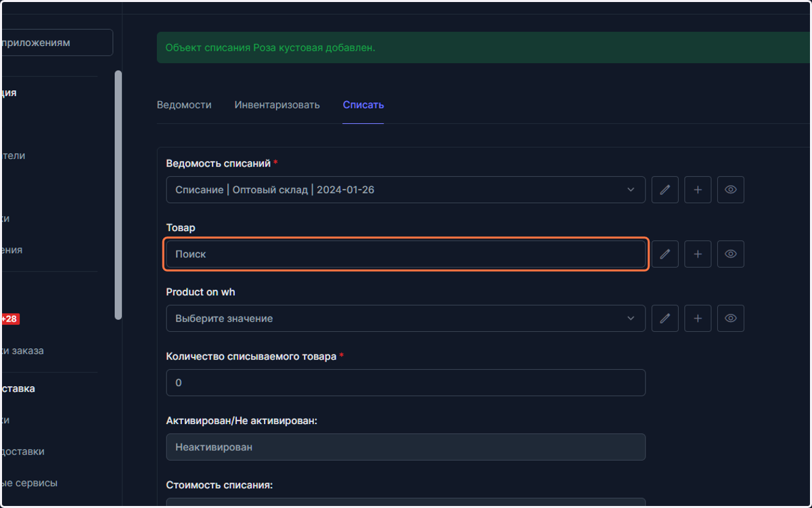Viewport: 812px width, 508px height.
Task: Edit Product on wh with pencil icon
Action: pos(664,318)
